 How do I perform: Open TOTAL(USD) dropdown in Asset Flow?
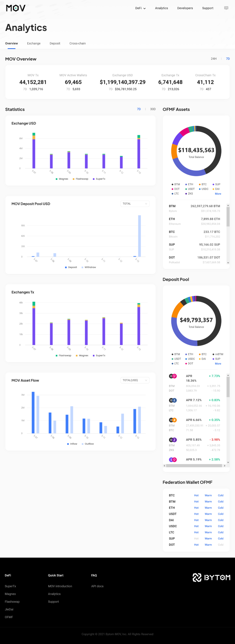pos(135,380)
